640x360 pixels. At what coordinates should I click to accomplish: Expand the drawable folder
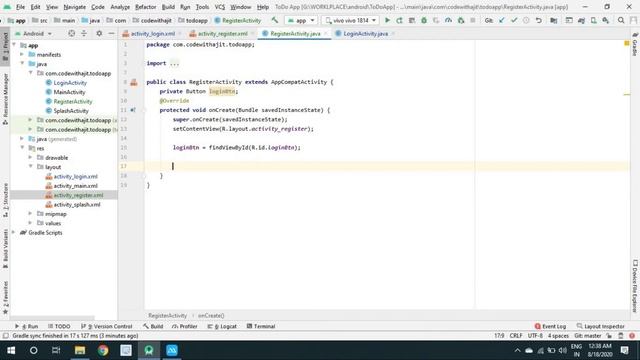pyautogui.click(x=30, y=157)
